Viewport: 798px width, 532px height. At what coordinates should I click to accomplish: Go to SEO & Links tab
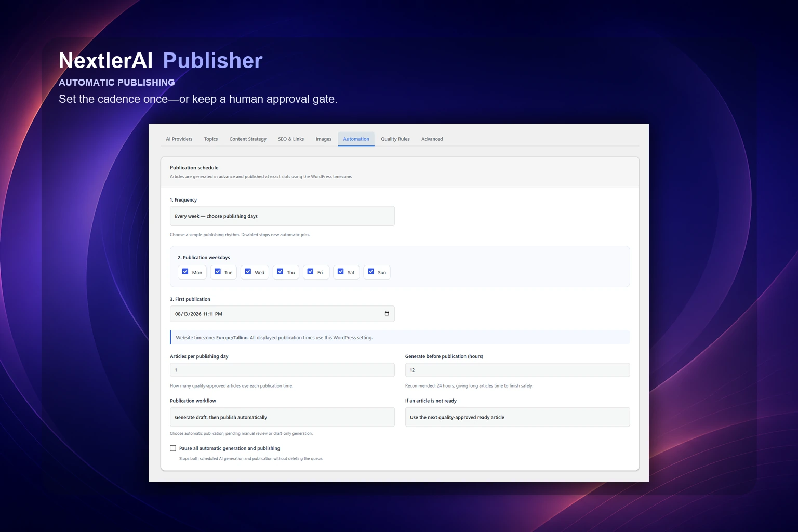coord(291,139)
